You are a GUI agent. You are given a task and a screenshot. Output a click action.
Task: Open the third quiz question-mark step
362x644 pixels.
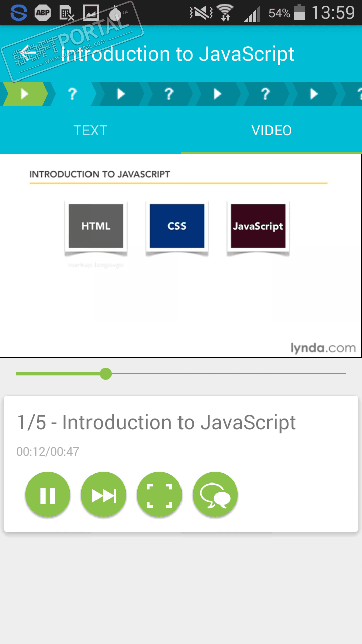(x=265, y=94)
